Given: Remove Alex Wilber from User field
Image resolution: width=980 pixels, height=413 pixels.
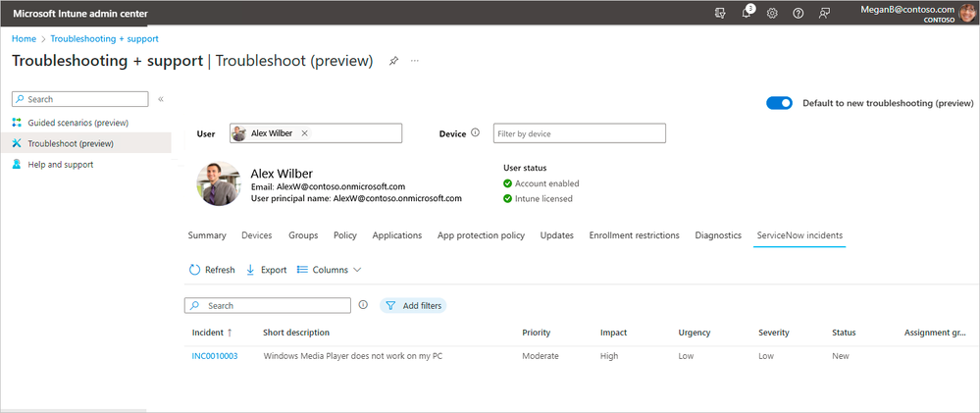Looking at the screenshot, I should 304,133.
